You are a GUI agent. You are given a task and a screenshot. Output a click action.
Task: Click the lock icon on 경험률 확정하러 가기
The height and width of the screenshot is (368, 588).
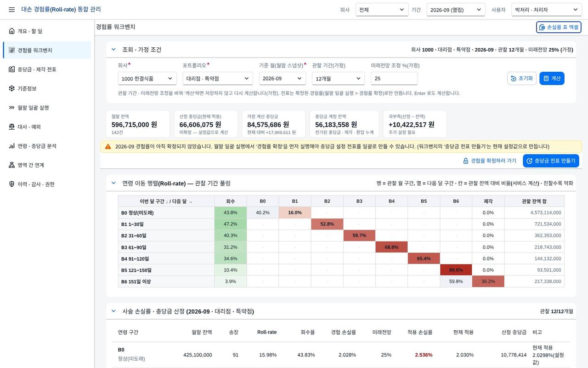click(465, 161)
